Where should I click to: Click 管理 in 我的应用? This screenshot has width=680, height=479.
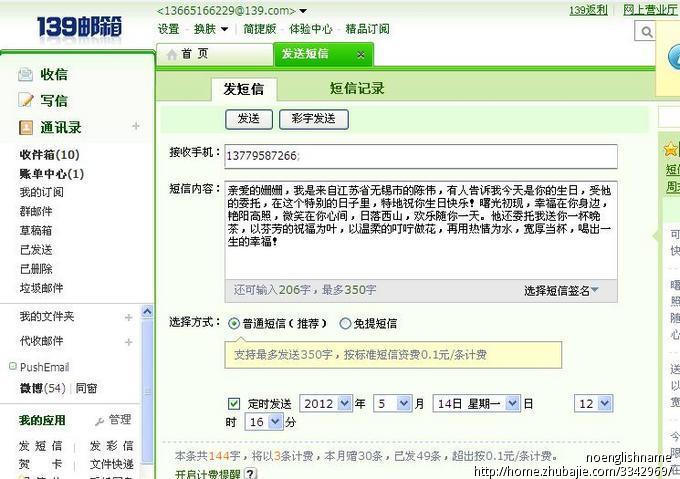point(120,420)
